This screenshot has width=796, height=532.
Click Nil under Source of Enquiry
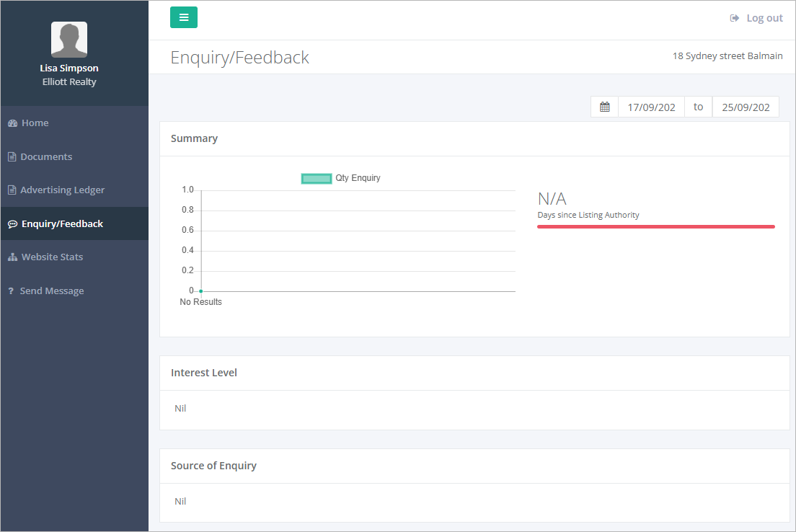(180, 501)
